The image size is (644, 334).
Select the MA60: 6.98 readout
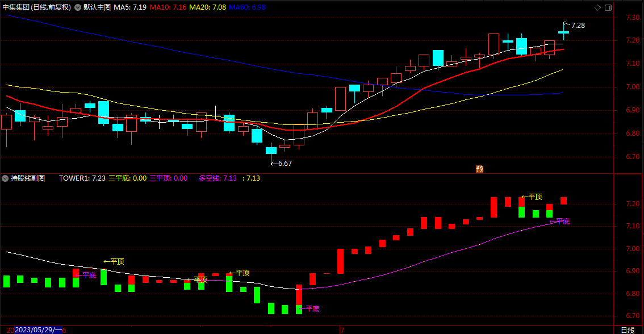click(x=247, y=7)
